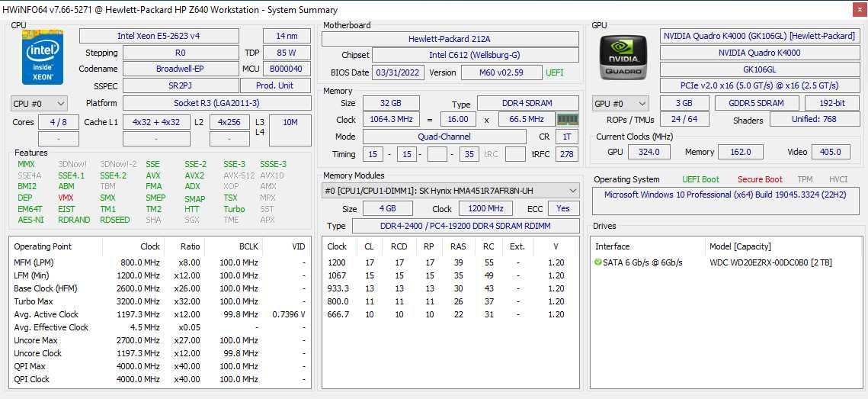
Task: Click the TDP 85 W field
Action: point(287,53)
